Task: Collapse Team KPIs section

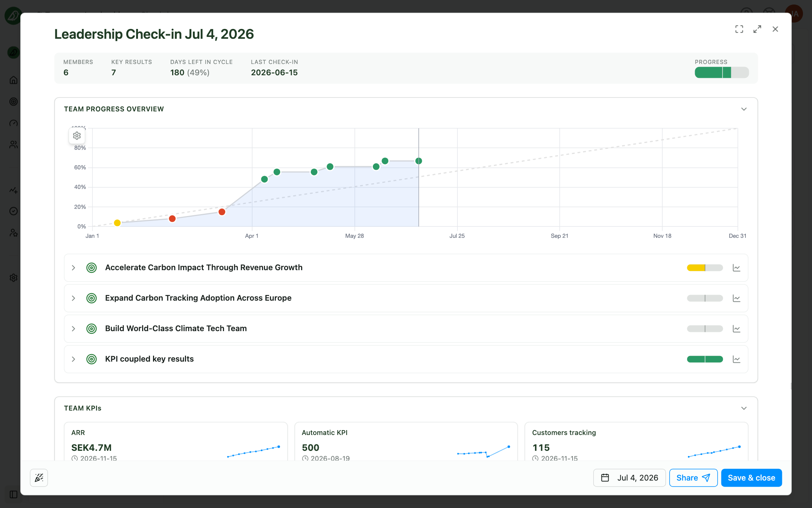Action: pos(744,408)
